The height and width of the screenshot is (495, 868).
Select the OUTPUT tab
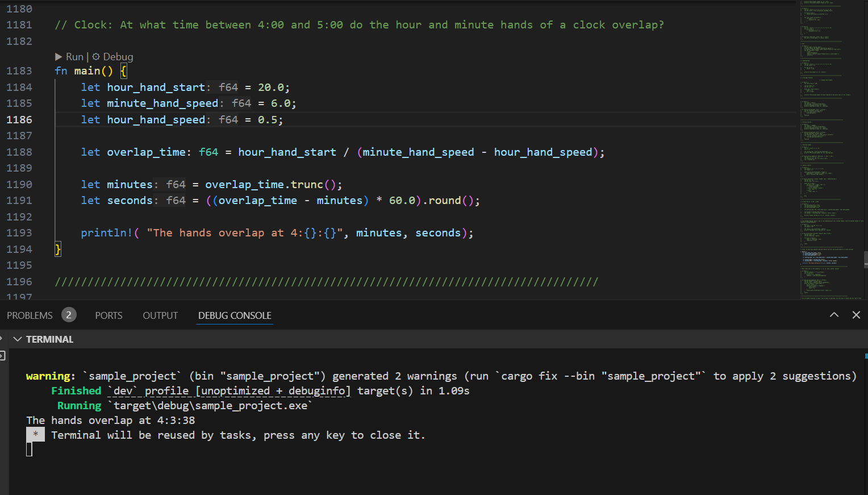160,315
